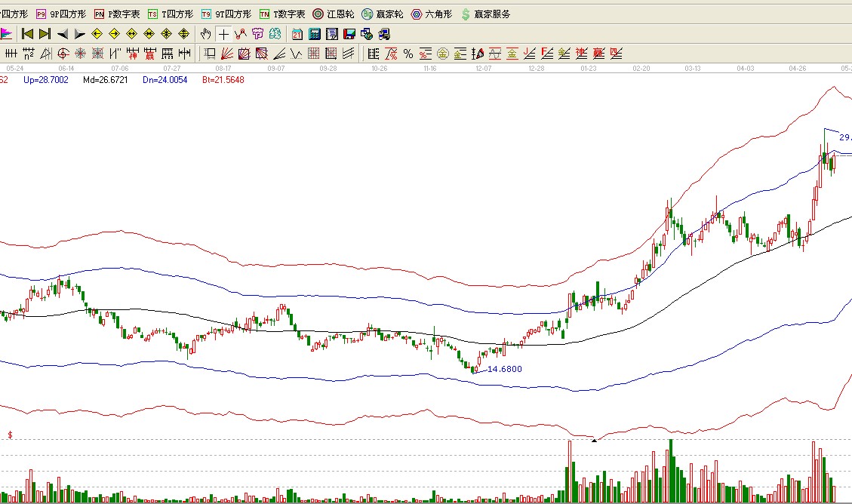The height and width of the screenshot is (504, 852).
Task: Jump to last bar with skip-to-end arrow
Action: (45, 34)
